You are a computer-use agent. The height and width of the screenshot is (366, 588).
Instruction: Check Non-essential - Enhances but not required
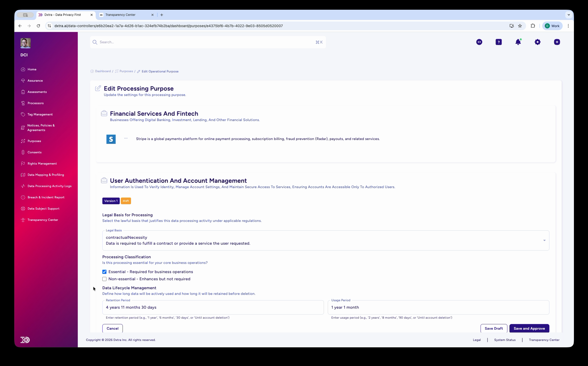(104, 279)
